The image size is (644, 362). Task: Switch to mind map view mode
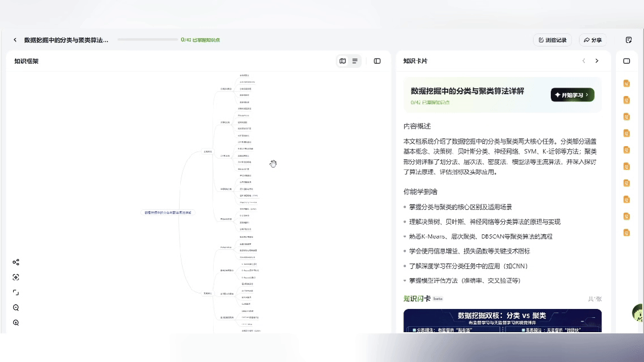[342, 61]
